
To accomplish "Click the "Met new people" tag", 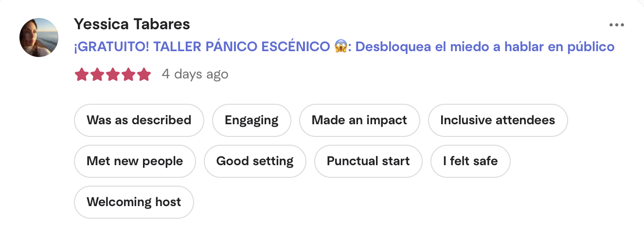I will pyautogui.click(x=135, y=161).
